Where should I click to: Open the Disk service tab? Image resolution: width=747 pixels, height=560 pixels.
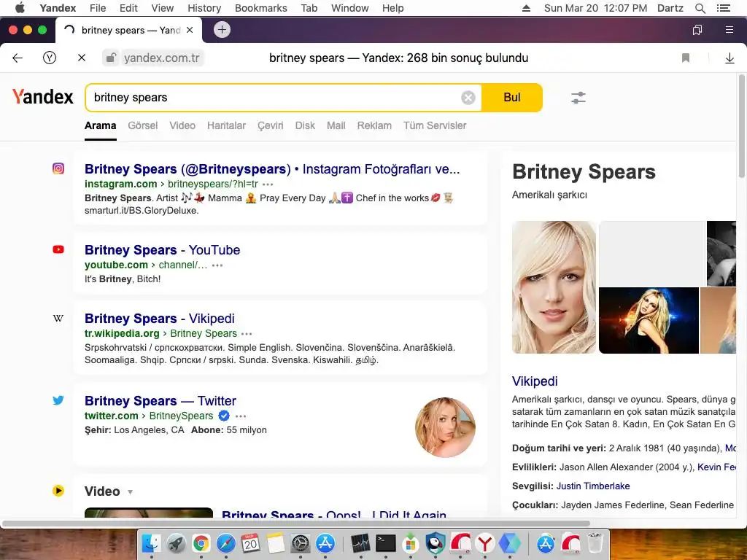305,125
